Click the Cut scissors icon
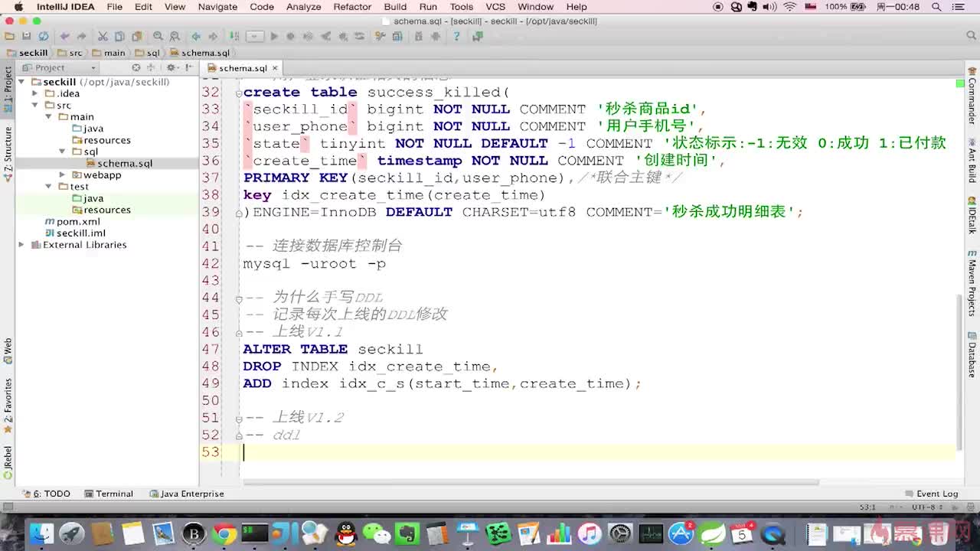This screenshot has width=980, height=551. 103,36
